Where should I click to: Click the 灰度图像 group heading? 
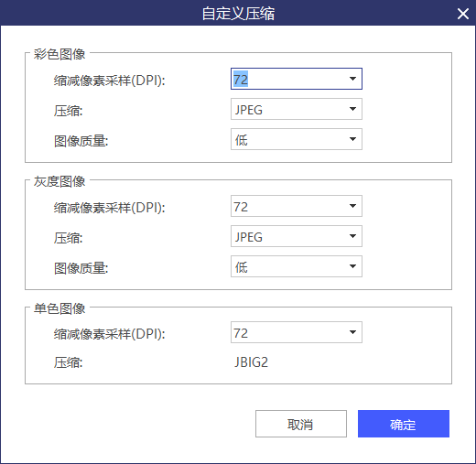point(59,181)
